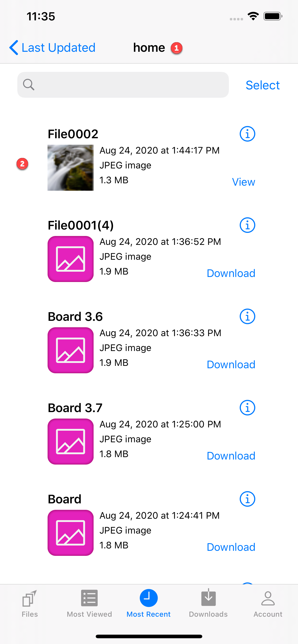Open the info icon beside Board
Viewport: 298px width, 644px height.
pos(247,499)
